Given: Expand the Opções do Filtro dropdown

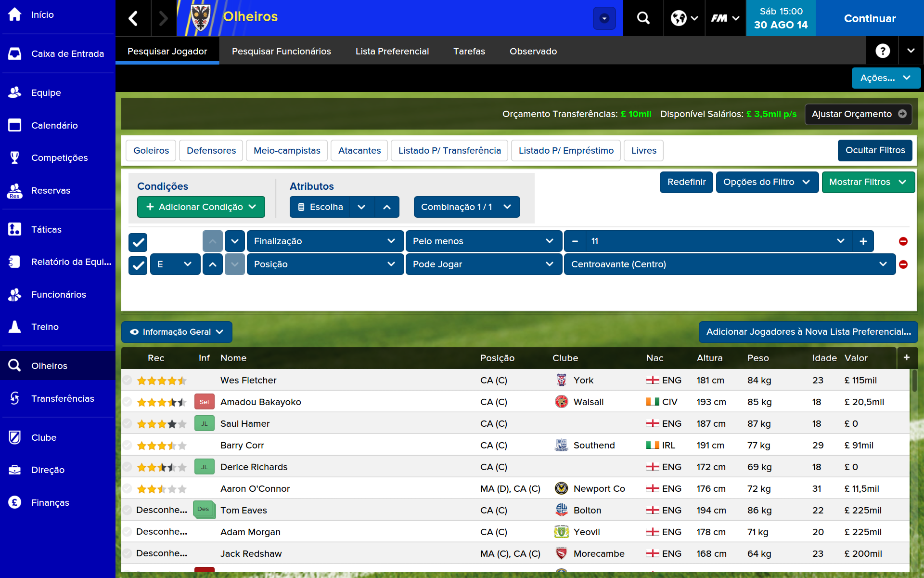Looking at the screenshot, I should tap(767, 182).
